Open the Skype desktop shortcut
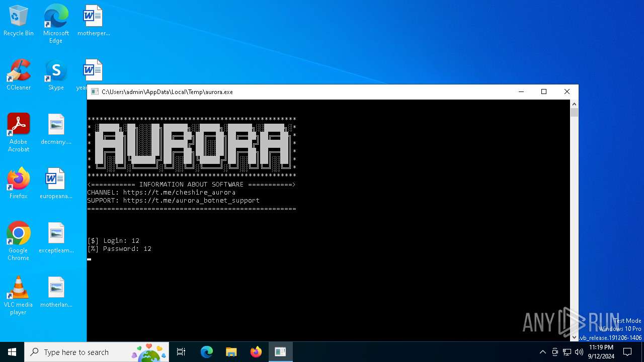644x362 pixels. click(56, 75)
